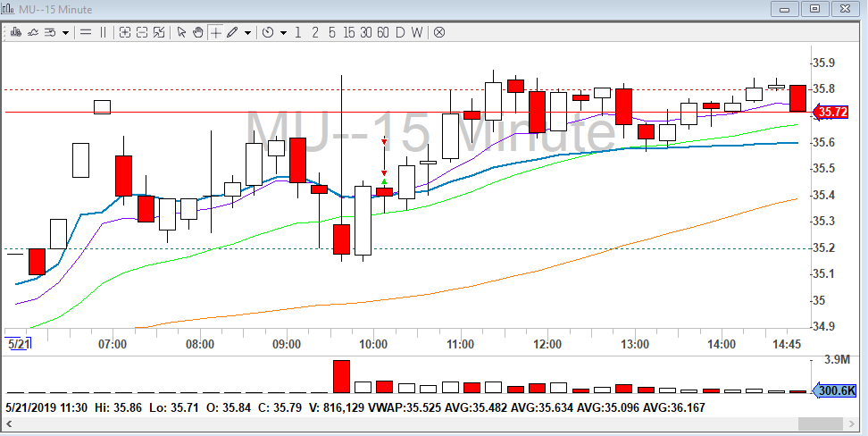
Task: Click the 35.72 current price label
Action: pos(830,113)
